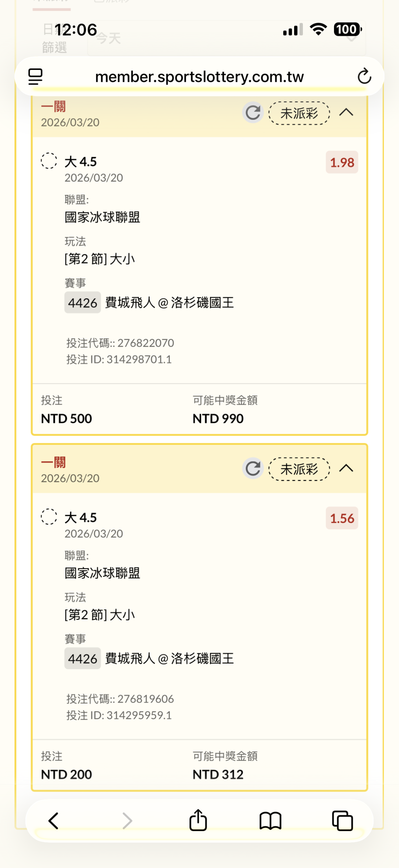Tap the member.sportslottery.com.tw address bar
399x868 pixels.
click(199, 77)
